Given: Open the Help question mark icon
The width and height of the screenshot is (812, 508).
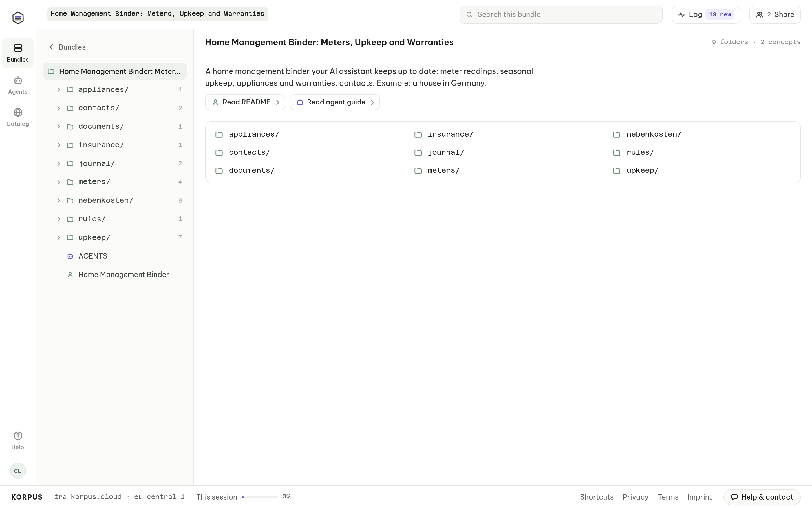Looking at the screenshot, I should (18, 436).
